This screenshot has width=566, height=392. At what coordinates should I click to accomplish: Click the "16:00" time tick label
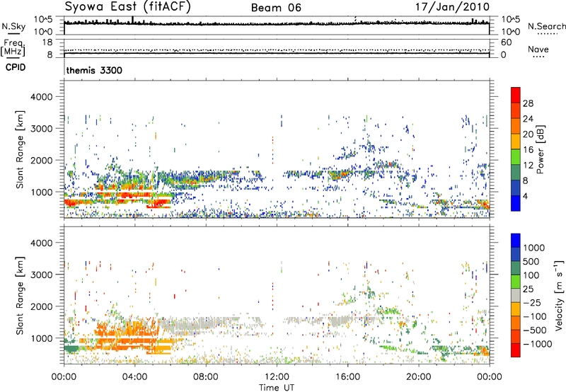347,377
